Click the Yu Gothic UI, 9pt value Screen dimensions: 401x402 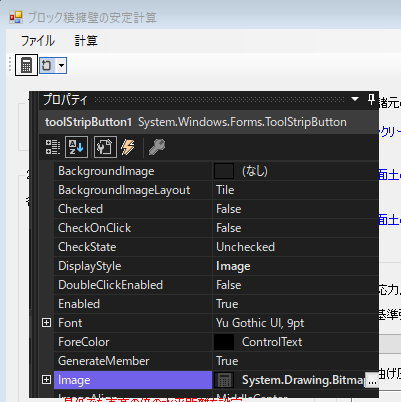point(260,323)
